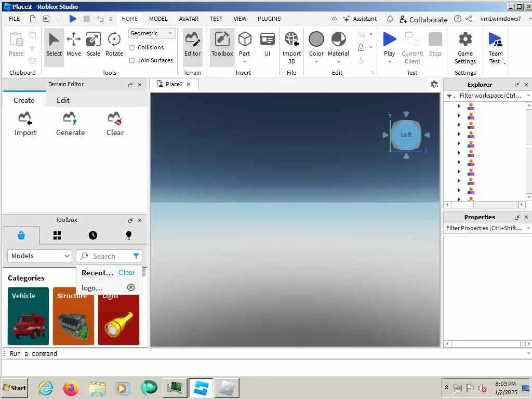The height and width of the screenshot is (399, 532).
Task: Click the Assistant button
Action: [x=360, y=19]
